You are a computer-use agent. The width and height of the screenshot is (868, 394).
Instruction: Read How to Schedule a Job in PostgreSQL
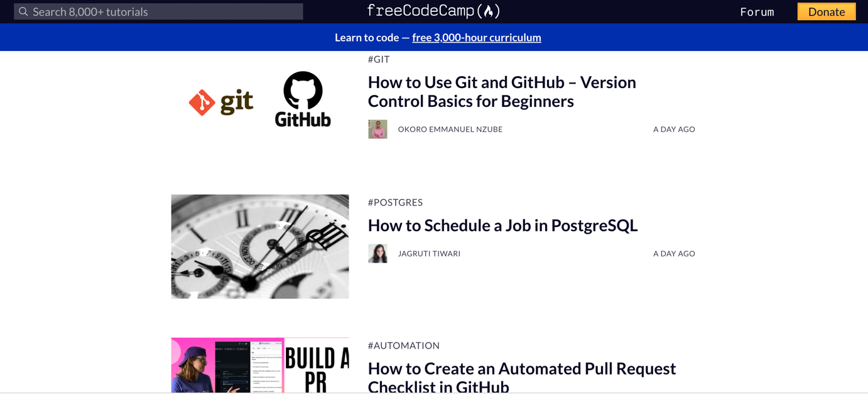point(502,226)
